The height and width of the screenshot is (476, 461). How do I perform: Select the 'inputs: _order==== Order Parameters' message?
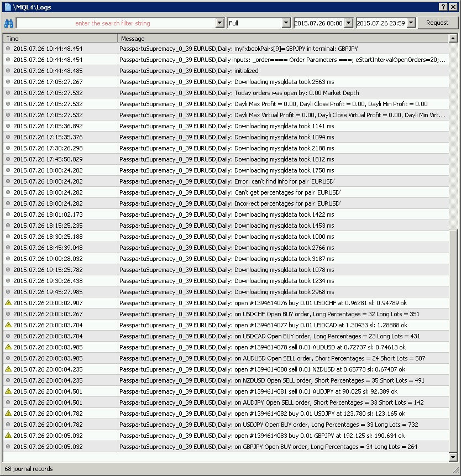(282, 60)
